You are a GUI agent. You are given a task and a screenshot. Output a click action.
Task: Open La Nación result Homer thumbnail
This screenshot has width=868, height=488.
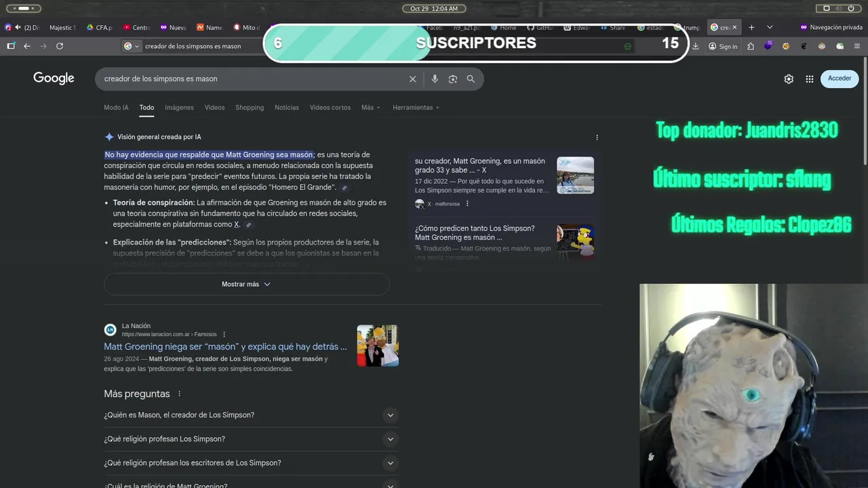click(x=378, y=346)
